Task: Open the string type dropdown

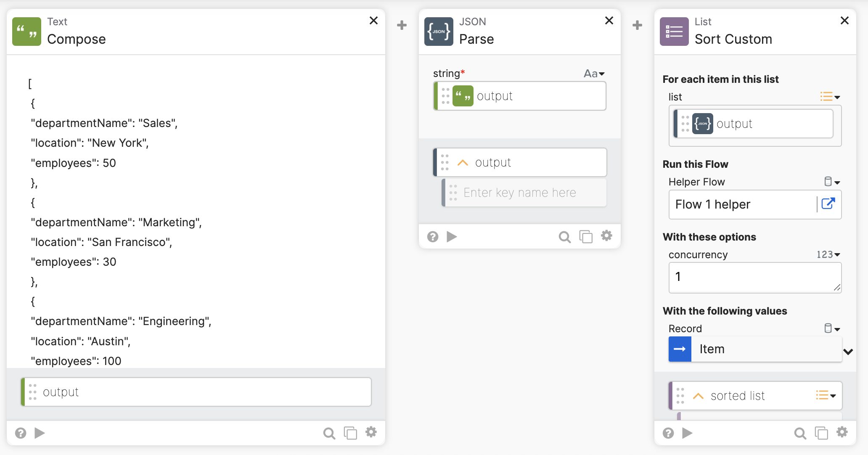Action: point(594,74)
